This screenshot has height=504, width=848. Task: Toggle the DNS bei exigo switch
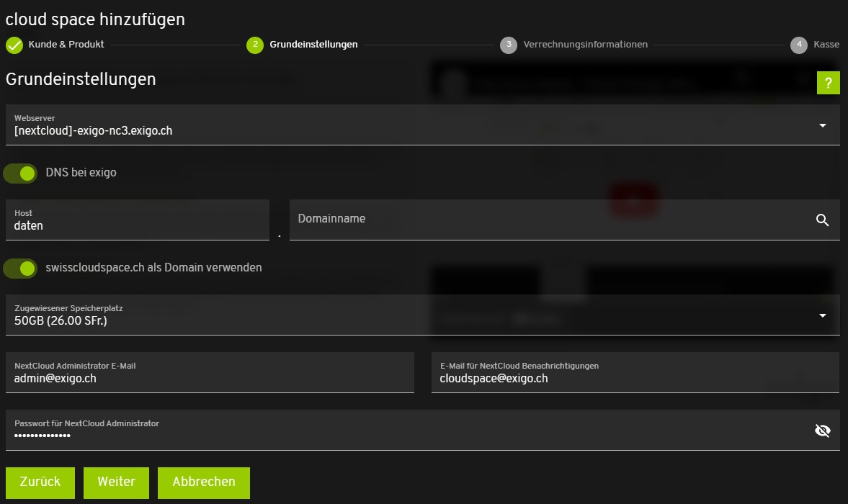21,173
